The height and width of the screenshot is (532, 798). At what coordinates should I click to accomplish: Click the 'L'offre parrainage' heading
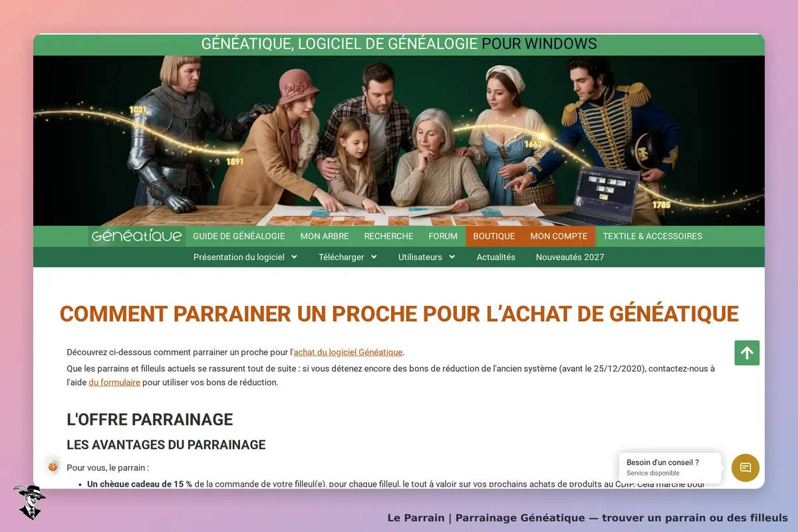150,420
